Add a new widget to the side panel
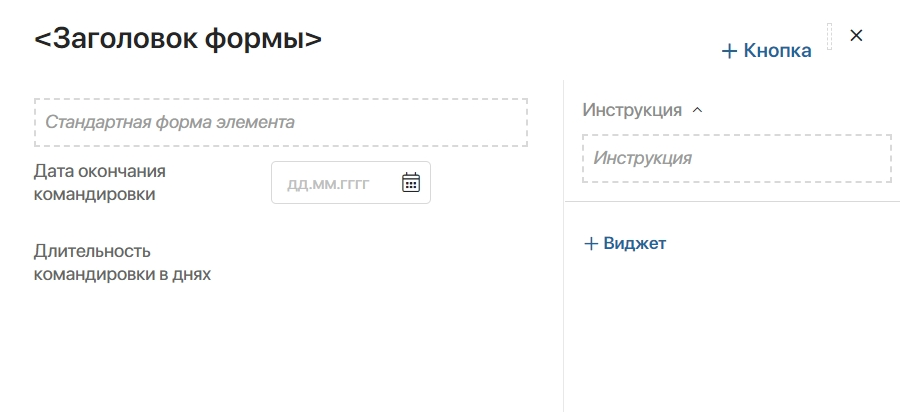The width and height of the screenshot is (900, 412). pos(625,243)
